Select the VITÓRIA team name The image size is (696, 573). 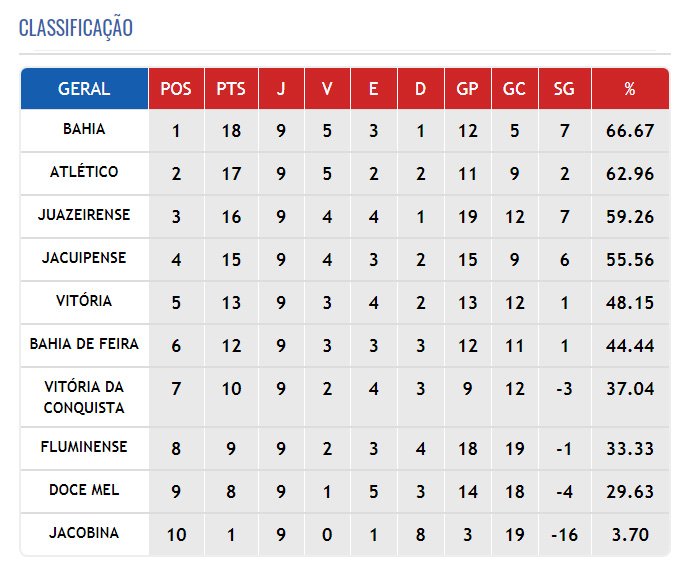[x=84, y=300]
